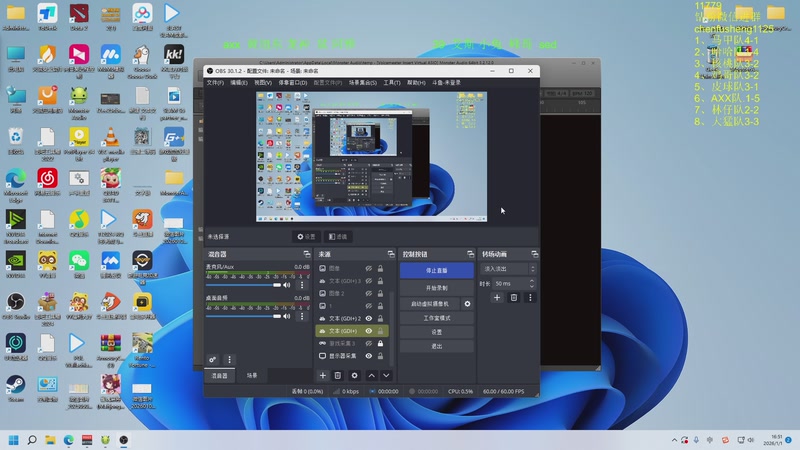Open virtual camera settings gear
800x450 pixels.
(467, 304)
